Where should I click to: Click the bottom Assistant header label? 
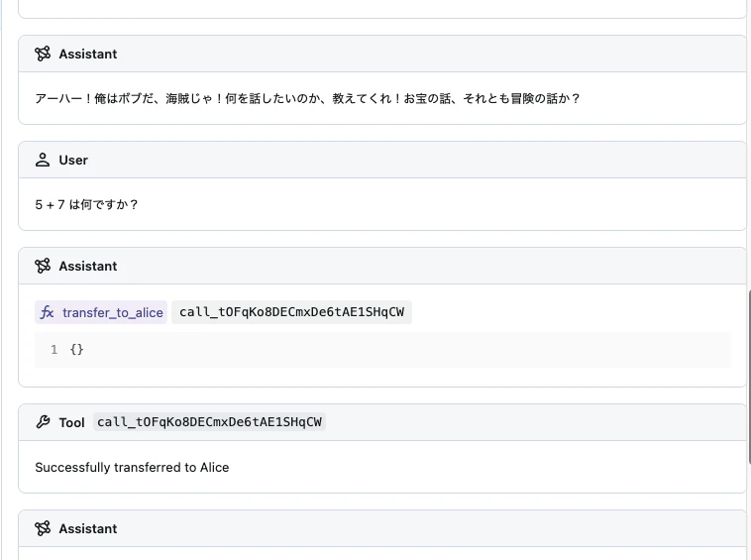coord(88,529)
